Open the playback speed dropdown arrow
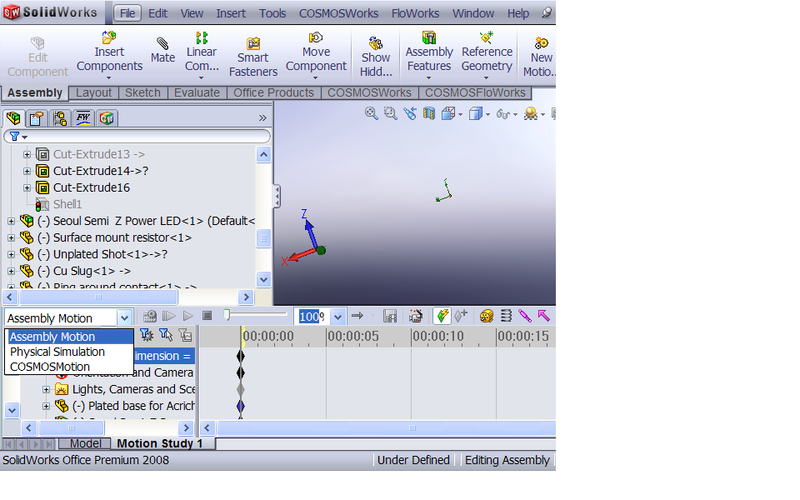Screen dimensions: 800x500 click(x=338, y=317)
